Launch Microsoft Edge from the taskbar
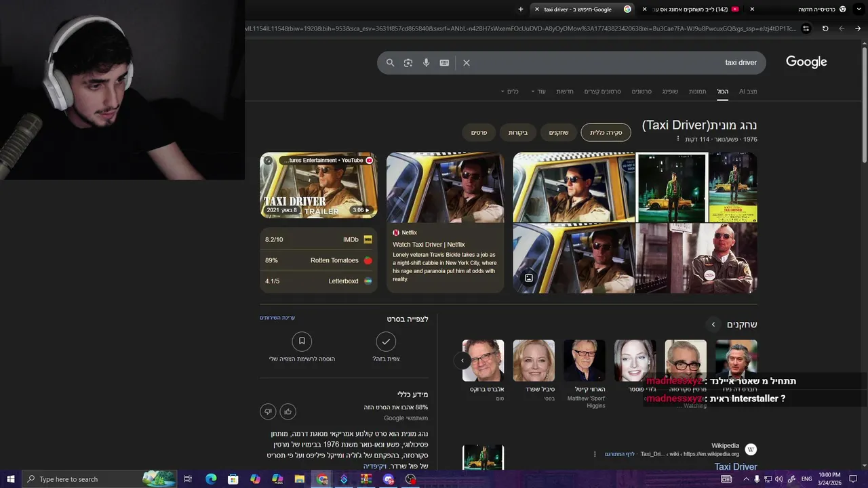This screenshot has width=868, height=488. click(211, 479)
